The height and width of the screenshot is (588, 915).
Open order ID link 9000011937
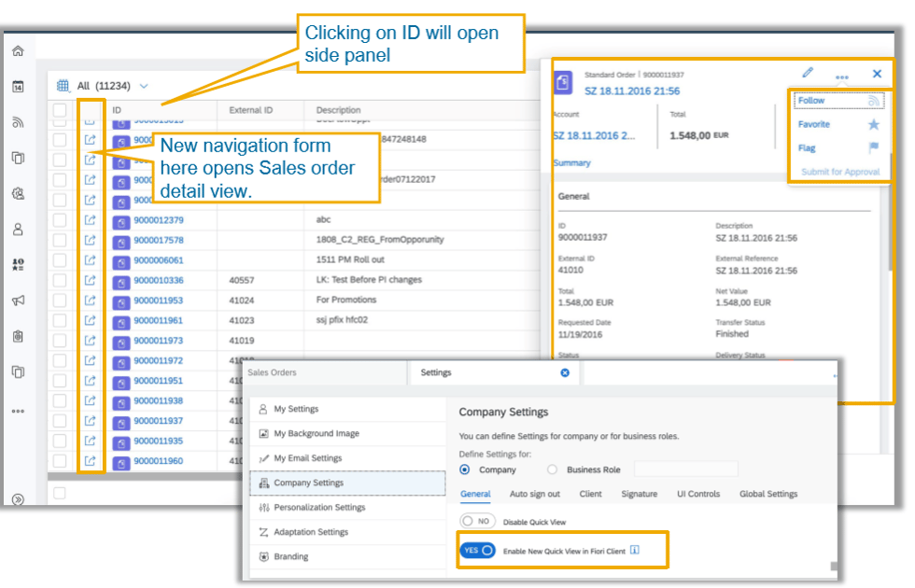coord(158,421)
